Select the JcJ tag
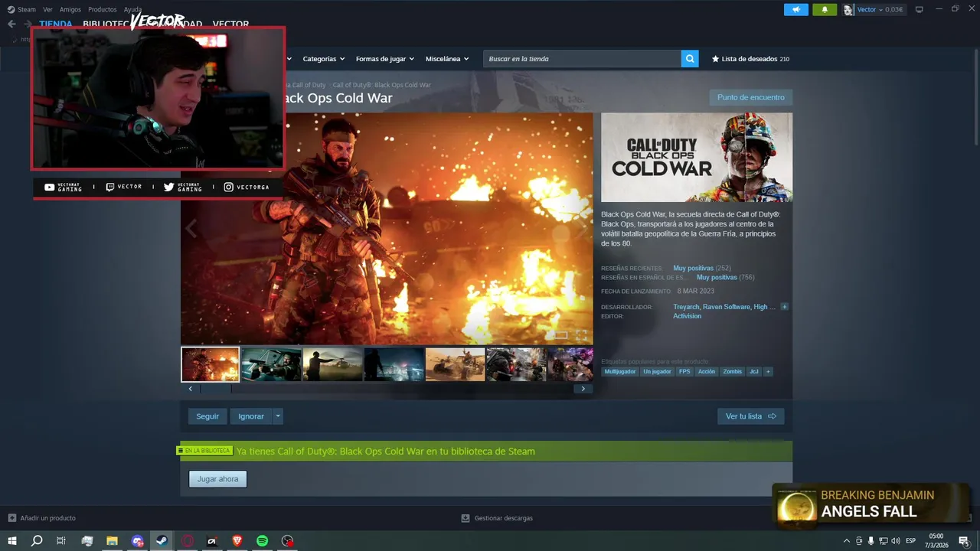Viewport: 980px width, 551px height. 754,371
